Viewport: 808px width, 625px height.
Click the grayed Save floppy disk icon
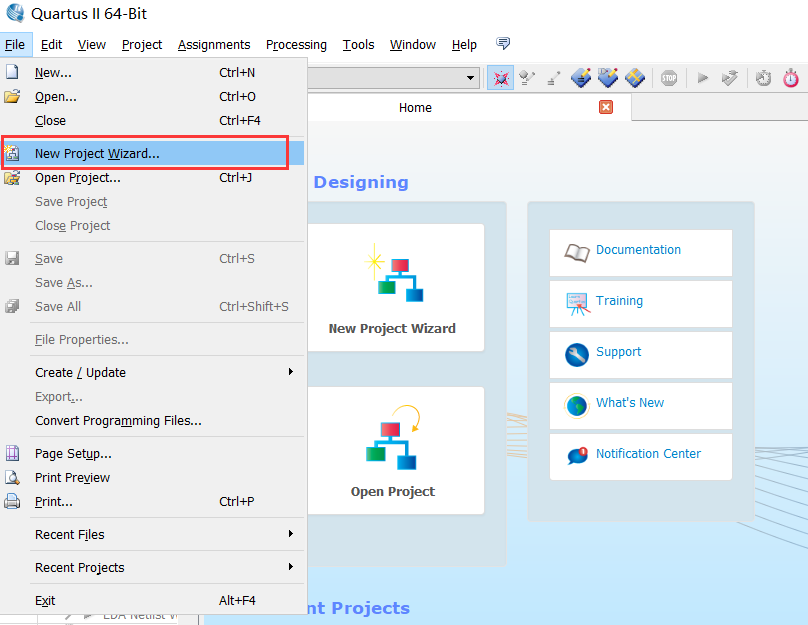(12, 258)
